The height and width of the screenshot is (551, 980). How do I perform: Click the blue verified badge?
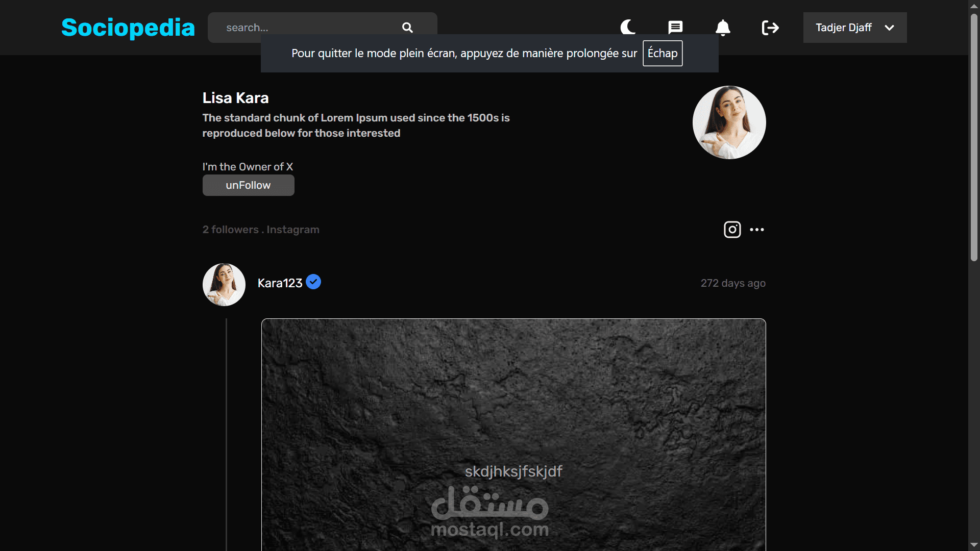(313, 282)
